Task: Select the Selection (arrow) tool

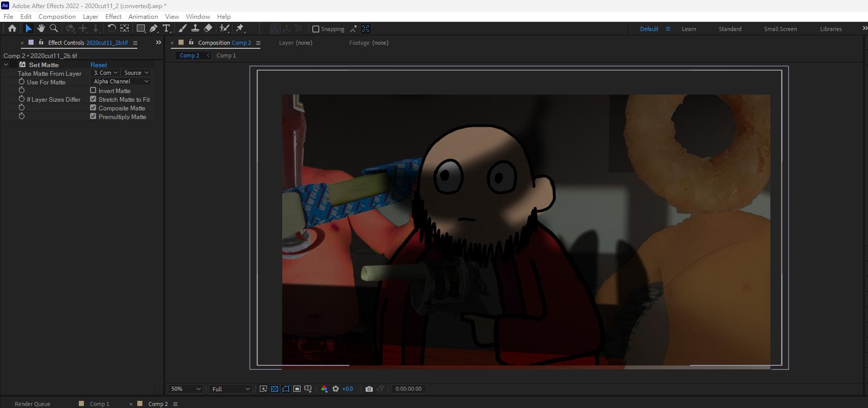Action: coord(28,28)
